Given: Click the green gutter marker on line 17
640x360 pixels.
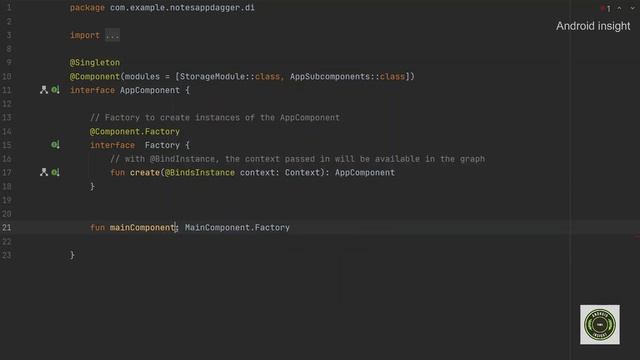Looking at the screenshot, I should click(x=55, y=172).
